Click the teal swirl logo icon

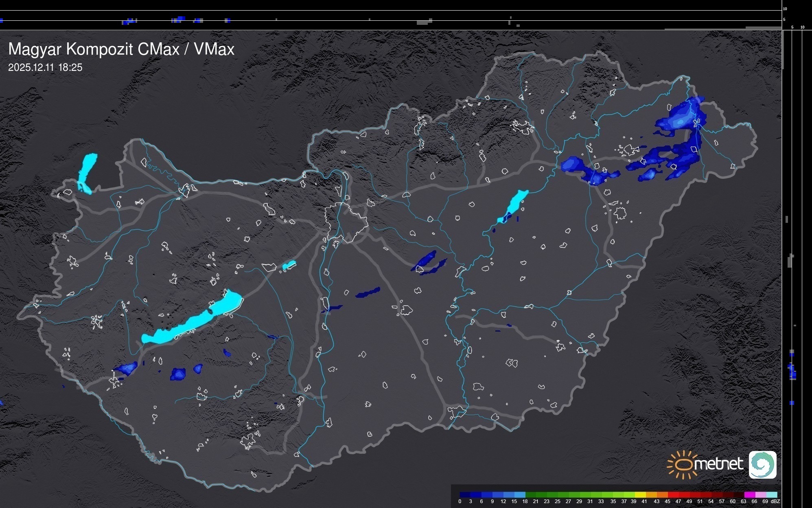click(x=762, y=465)
